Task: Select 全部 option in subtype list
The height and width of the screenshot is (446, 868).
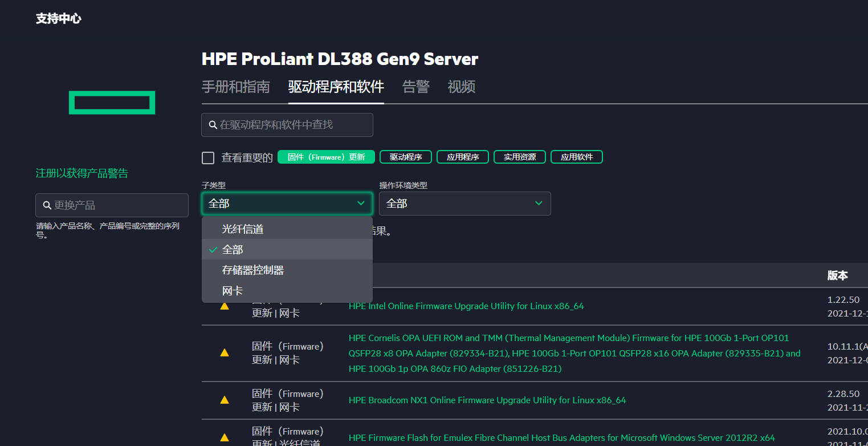Action: (x=287, y=250)
